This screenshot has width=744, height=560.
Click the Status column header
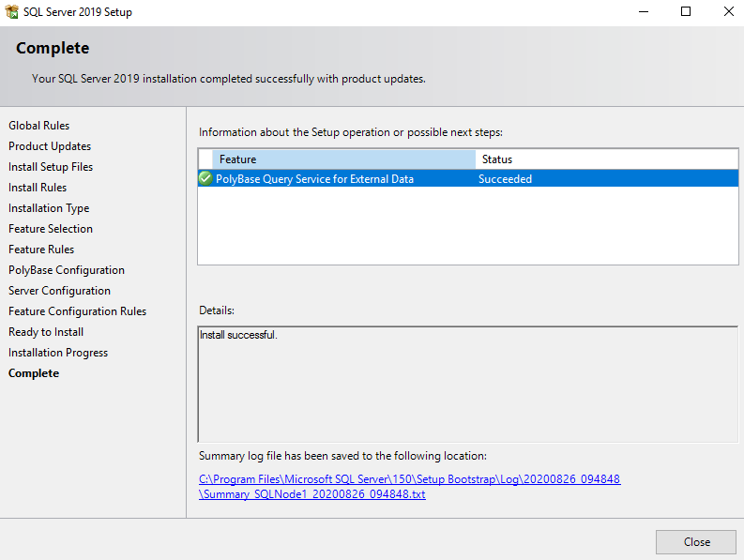click(x=606, y=159)
